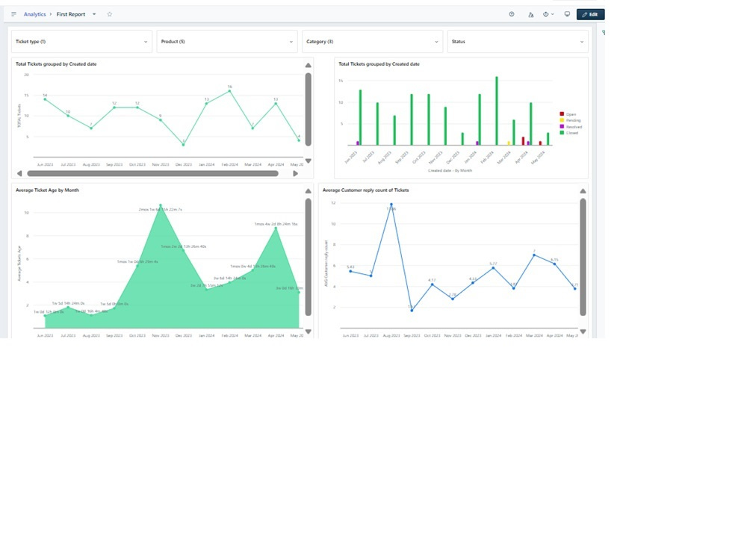Expand the Ticket type (1) filter

[81, 41]
